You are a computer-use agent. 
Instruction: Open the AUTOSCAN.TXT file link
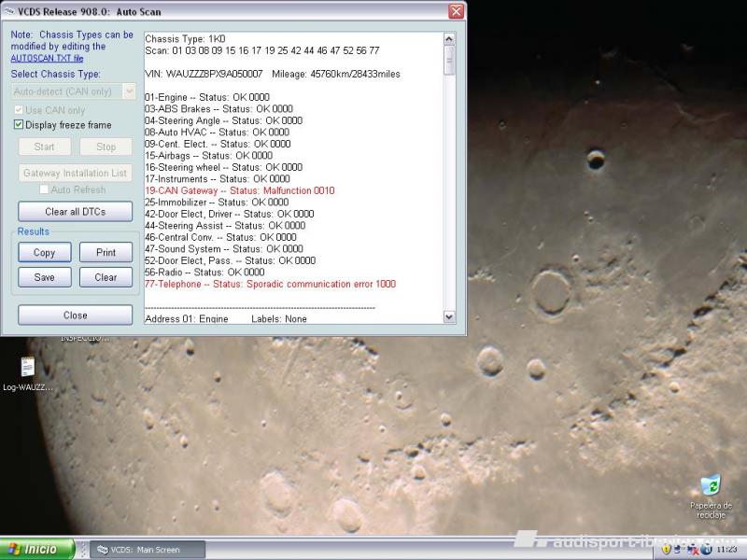pyautogui.click(x=48, y=58)
